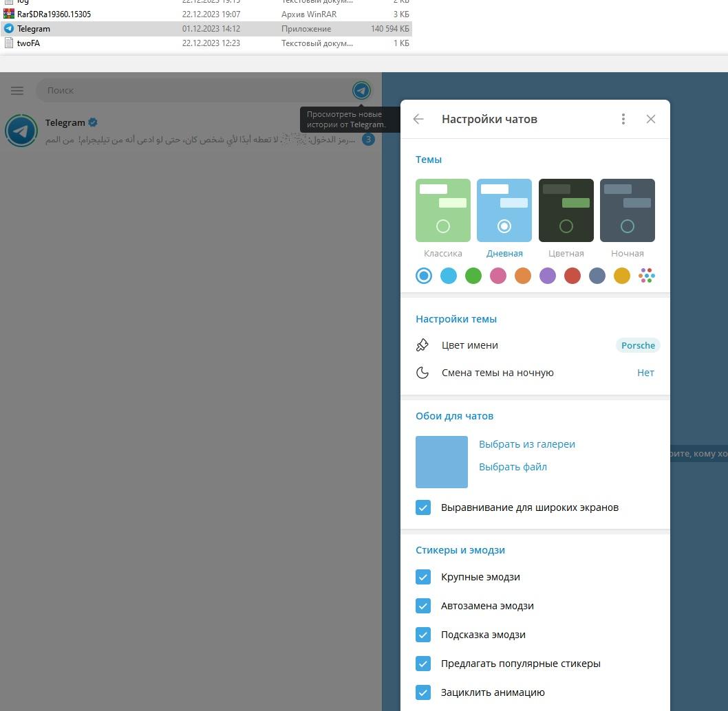Pick the yellow accent color
Image resolution: width=728 pixels, height=711 pixels.
[x=621, y=276]
